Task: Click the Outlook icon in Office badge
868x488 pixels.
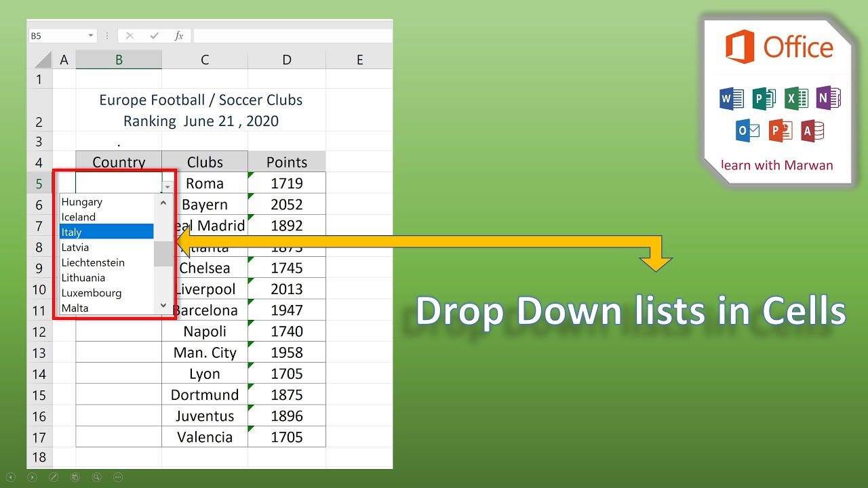Action: [x=747, y=130]
